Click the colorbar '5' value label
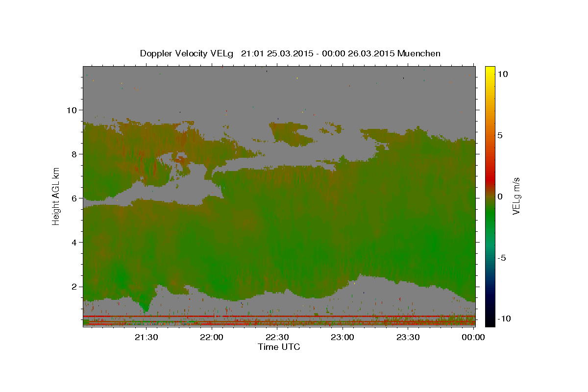Image resolution: width=588 pixels, height=392 pixels. click(x=500, y=135)
